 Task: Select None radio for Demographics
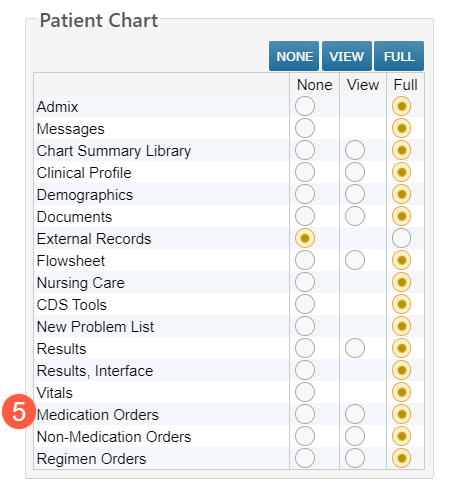(305, 194)
